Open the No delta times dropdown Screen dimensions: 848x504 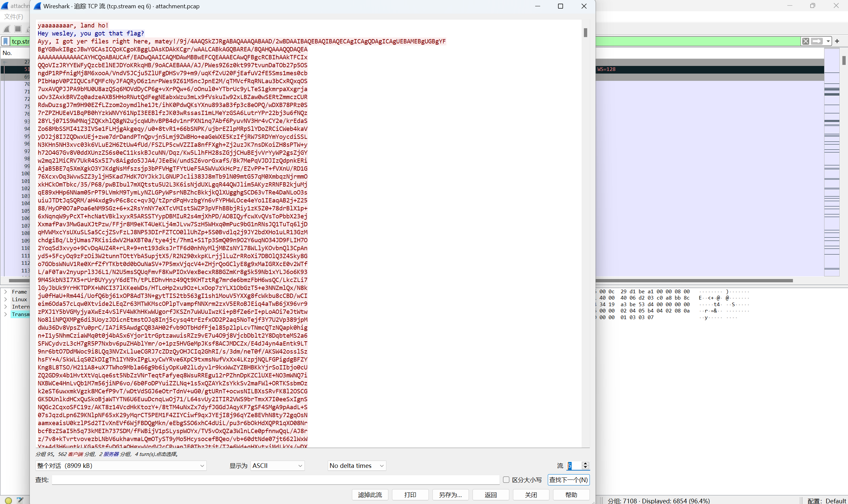[x=357, y=466]
